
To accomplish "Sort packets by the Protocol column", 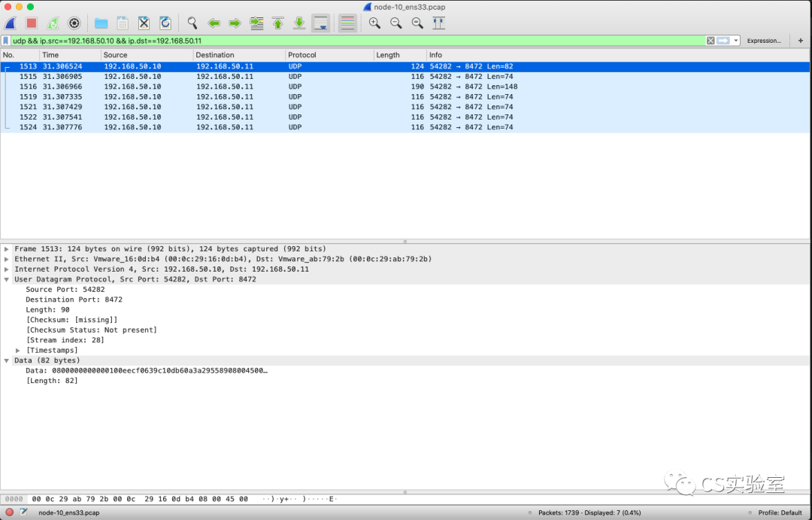I will pos(329,55).
